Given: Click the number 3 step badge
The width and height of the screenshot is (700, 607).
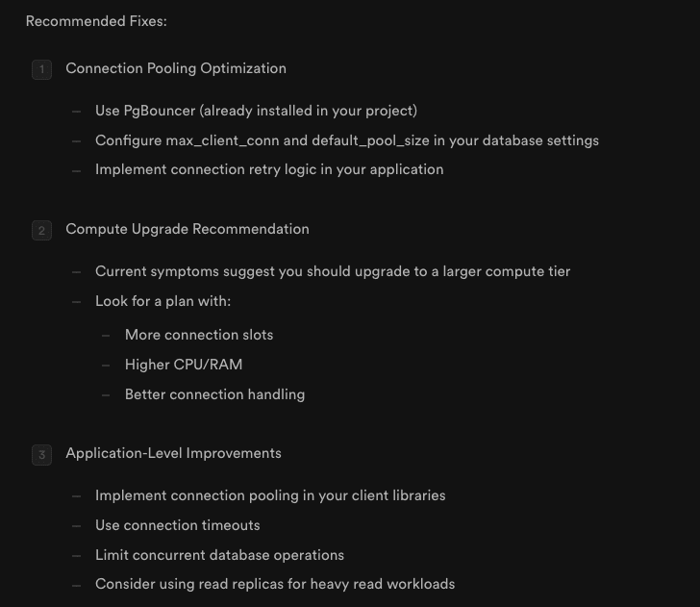Looking at the screenshot, I should (x=42, y=455).
